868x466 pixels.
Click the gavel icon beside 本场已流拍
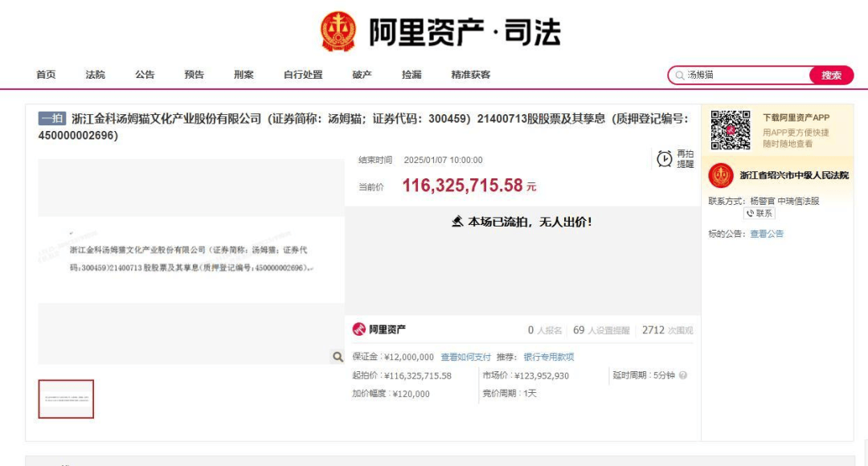457,222
